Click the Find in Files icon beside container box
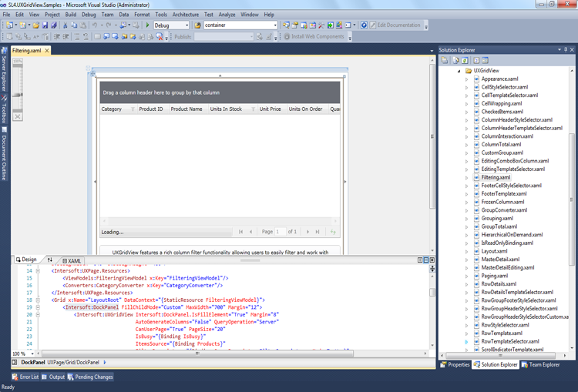The image size is (578, 392). 197,25
